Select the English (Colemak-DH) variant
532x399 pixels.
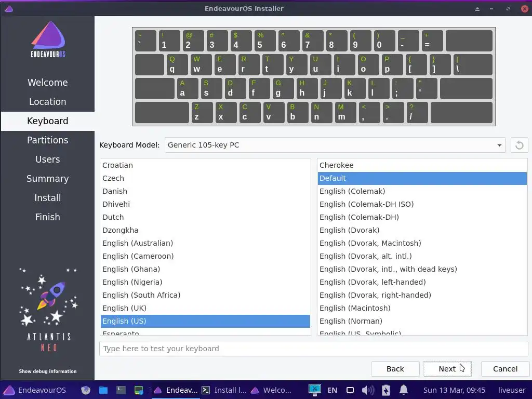422,217
